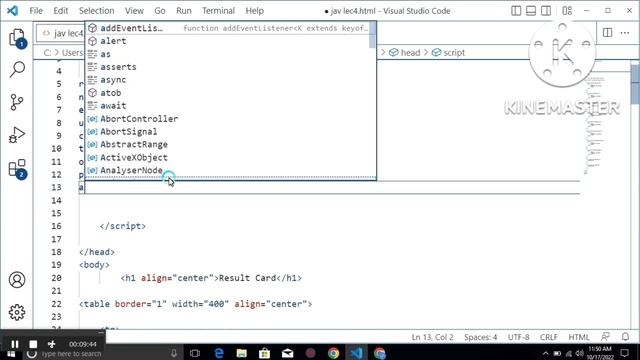The width and height of the screenshot is (640, 360).
Task: Click the h1 Result Card line
Action: (211, 278)
